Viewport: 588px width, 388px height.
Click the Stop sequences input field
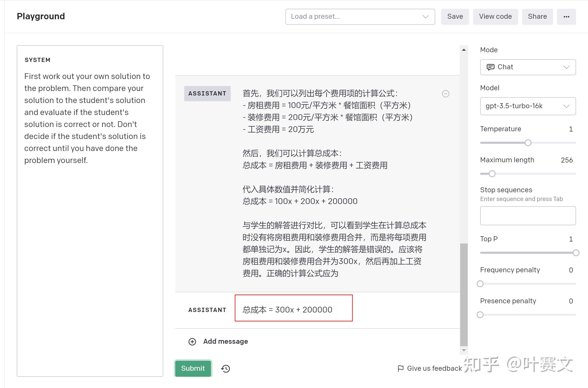click(528, 216)
